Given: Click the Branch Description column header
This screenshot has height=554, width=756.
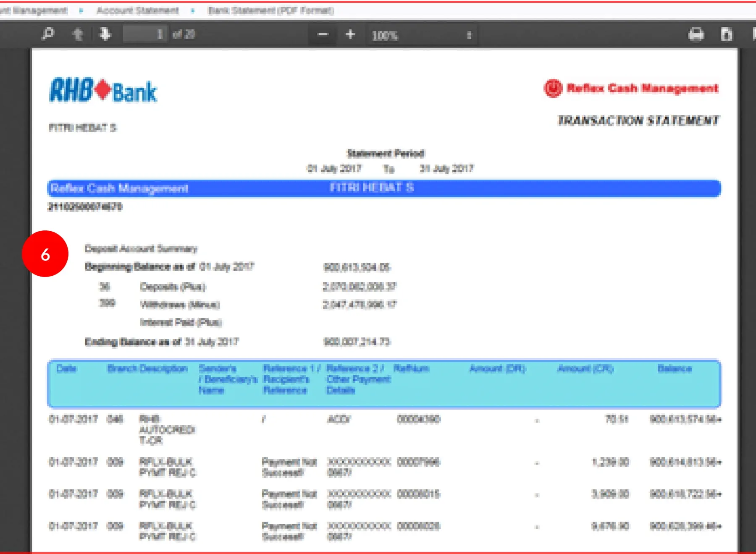Looking at the screenshot, I should (x=147, y=368).
